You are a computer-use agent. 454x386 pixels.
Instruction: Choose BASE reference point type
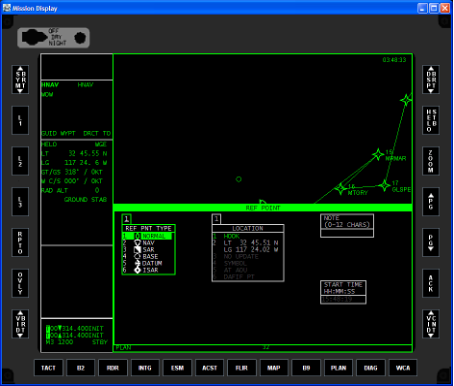148,256
